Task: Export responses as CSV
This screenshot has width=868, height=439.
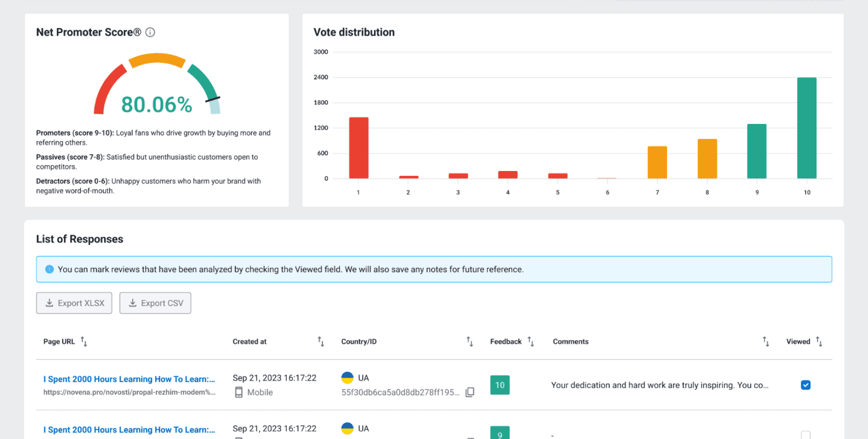Action: (155, 303)
